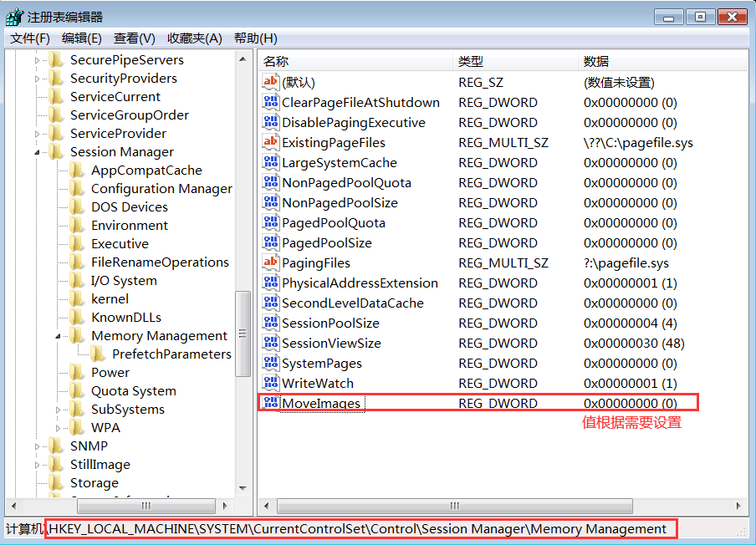
Task: Expand the SubSystems tree node
Action: coord(59,410)
